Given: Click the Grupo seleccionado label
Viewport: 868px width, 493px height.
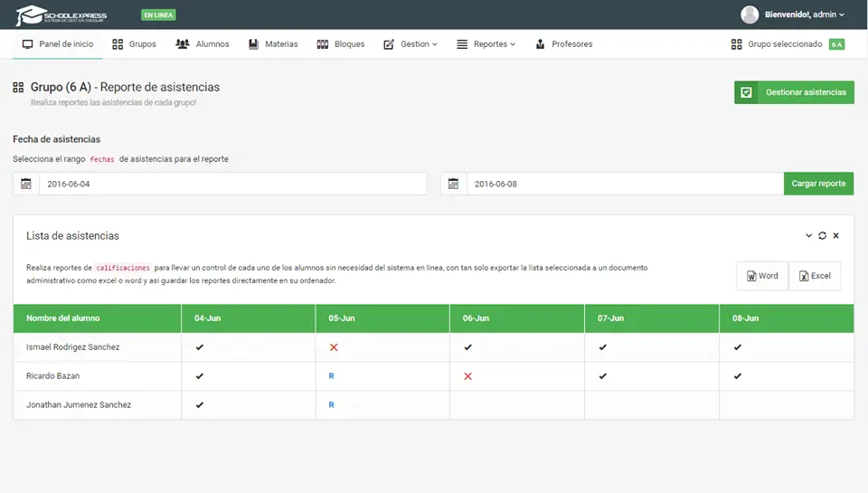Looking at the screenshot, I should point(785,43).
